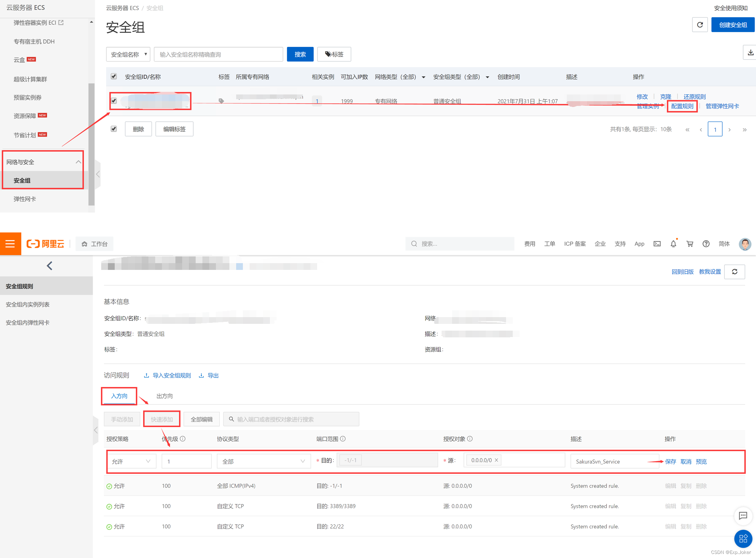Viewport: 756px width, 558px height.
Task: Select 安全组内实例列表 in sidebar
Action: (28, 305)
